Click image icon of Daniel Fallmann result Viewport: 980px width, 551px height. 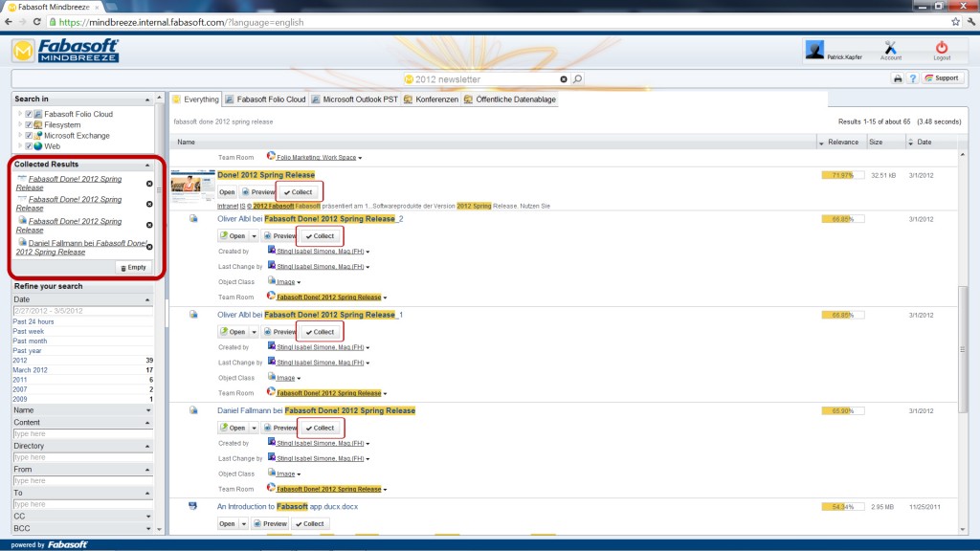pos(193,410)
